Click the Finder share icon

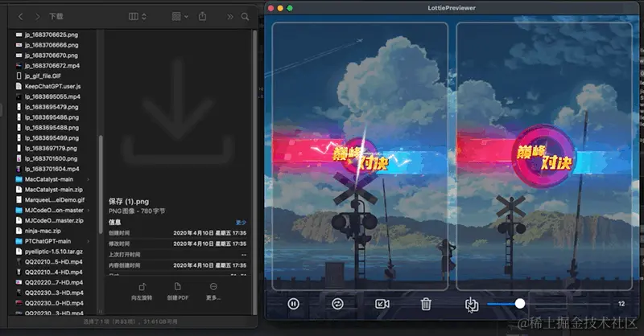(x=203, y=16)
